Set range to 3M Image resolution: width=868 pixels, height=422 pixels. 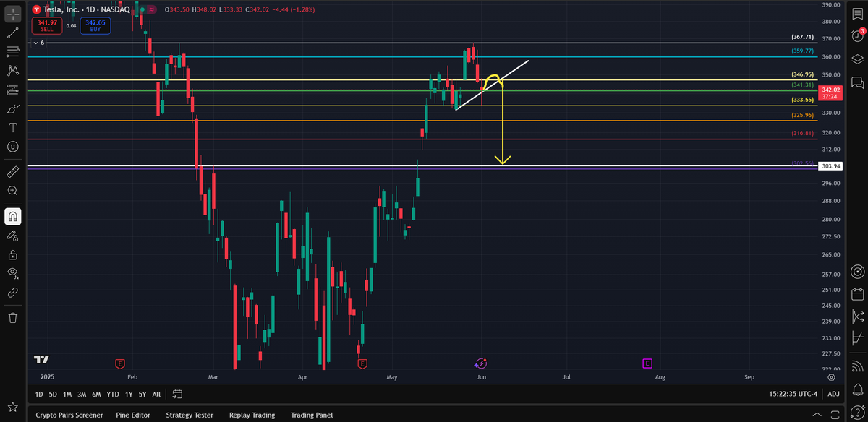coord(82,395)
